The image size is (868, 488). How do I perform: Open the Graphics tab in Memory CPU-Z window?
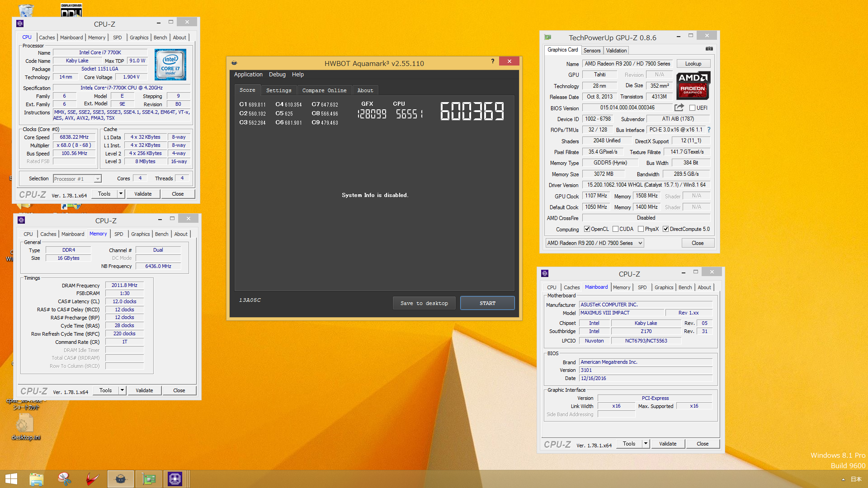click(140, 234)
